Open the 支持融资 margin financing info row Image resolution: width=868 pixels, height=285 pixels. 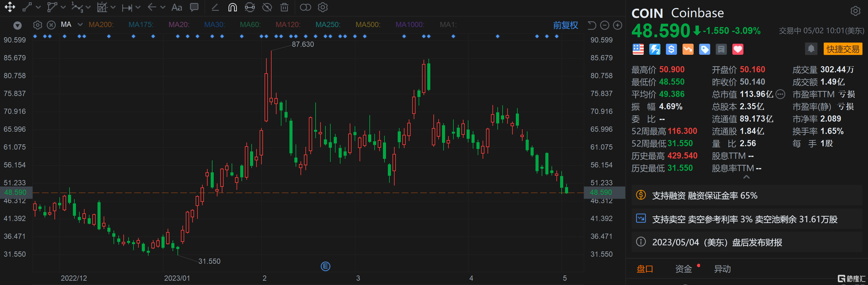click(747, 195)
